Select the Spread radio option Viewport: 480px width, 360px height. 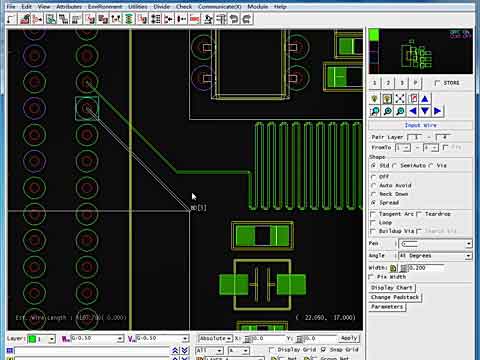(x=373, y=203)
